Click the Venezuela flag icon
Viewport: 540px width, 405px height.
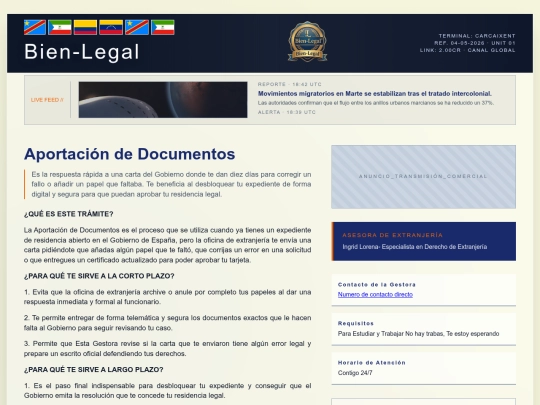(111, 27)
